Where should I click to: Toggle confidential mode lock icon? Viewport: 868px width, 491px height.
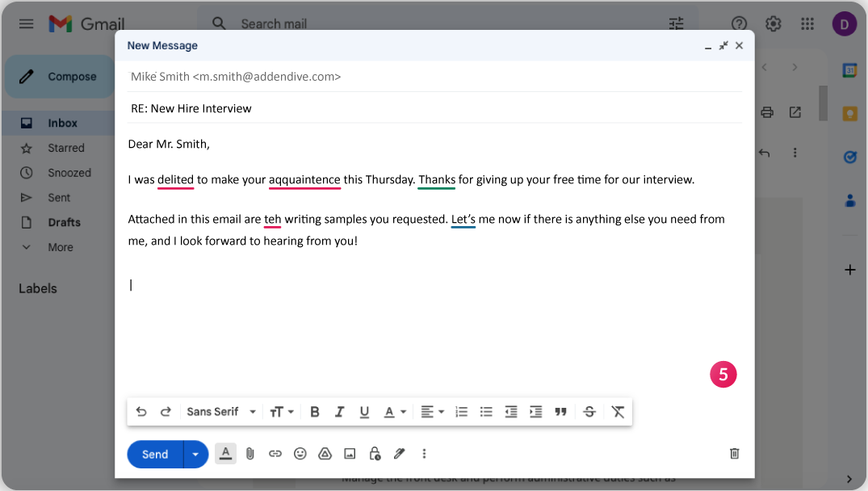tap(375, 454)
